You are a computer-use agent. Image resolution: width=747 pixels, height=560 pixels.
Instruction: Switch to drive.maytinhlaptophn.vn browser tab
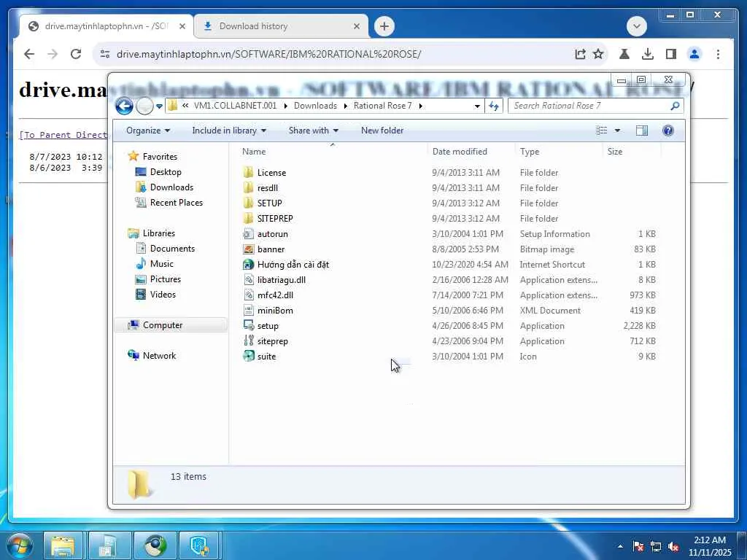(107, 26)
